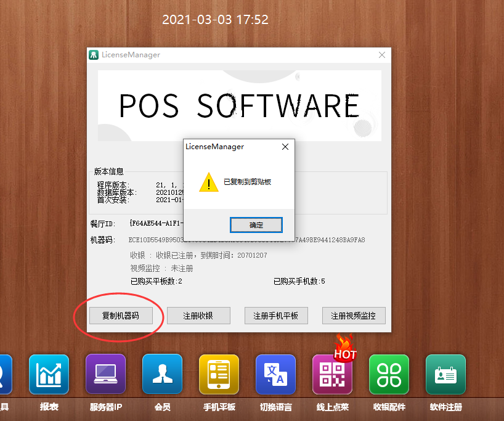Click the yellow warning icon in popup
This screenshot has width=504, height=421.
[x=208, y=182]
